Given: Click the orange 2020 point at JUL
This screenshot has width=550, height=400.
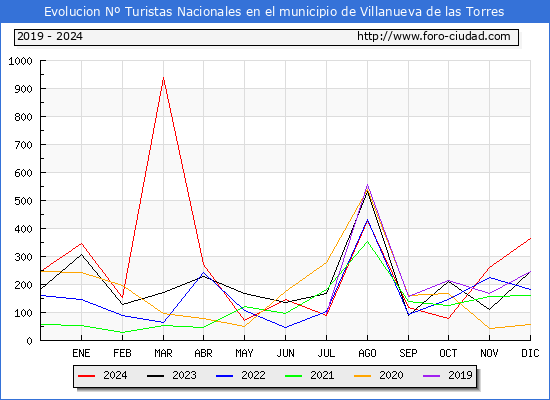Looking at the screenshot, I should (327, 262).
